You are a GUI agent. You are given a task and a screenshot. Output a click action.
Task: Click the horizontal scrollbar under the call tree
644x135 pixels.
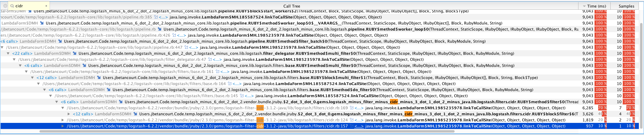pyautogui.click(x=247, y=132)
